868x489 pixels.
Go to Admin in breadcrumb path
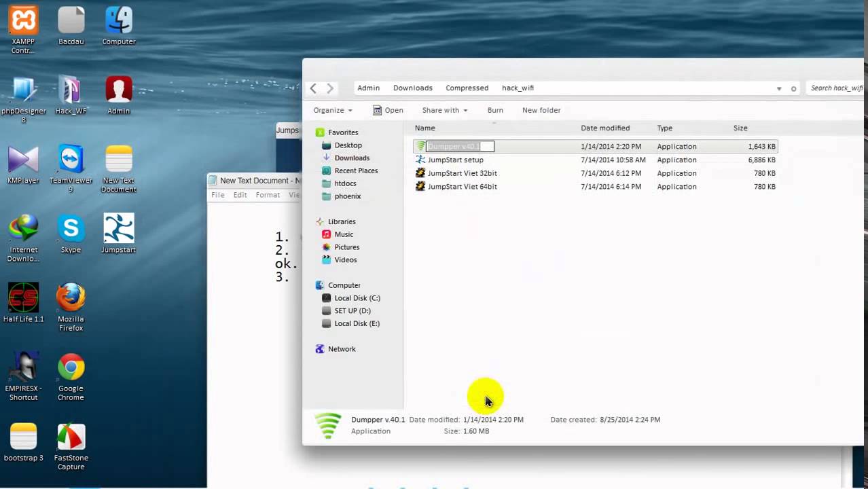click(369, 88)
